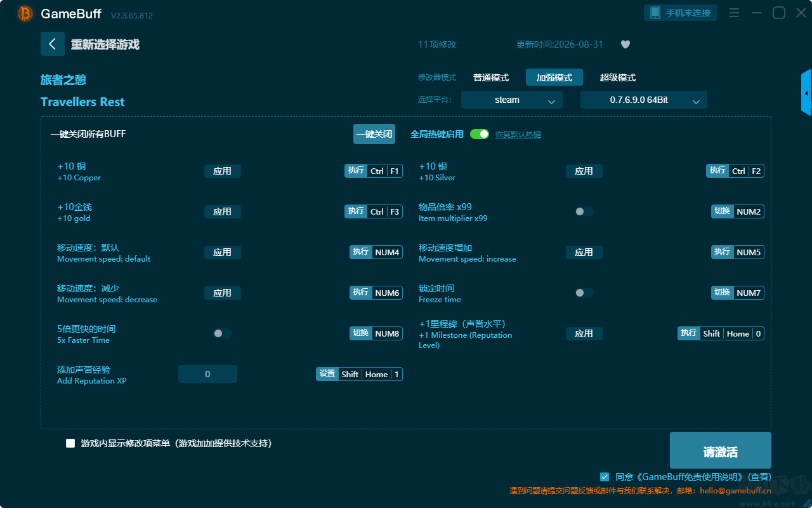Viewport: 812px width, 508px height.
Task: Click the Shift Home 0 hotkey box
Action: point(721,333)
